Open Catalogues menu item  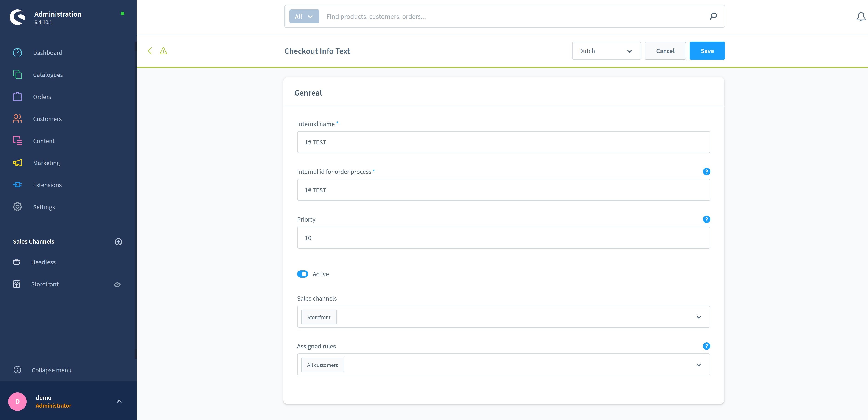pos(48,75)
